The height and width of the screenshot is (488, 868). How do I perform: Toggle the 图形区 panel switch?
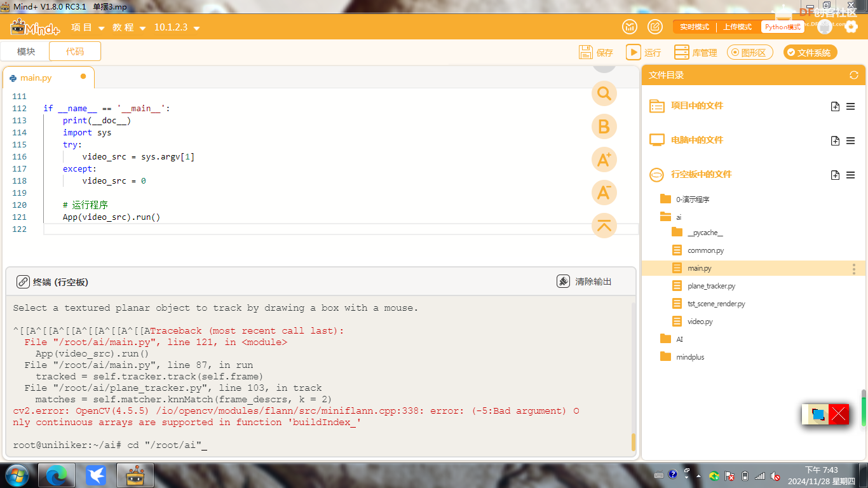pyautogui.click(x=750, y=53)
